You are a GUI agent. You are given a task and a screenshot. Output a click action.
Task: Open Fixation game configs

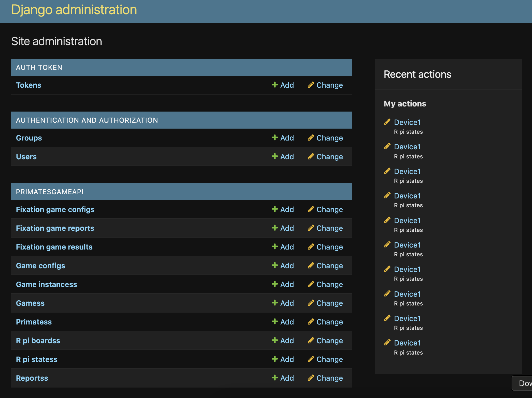(x=55, y=210)
